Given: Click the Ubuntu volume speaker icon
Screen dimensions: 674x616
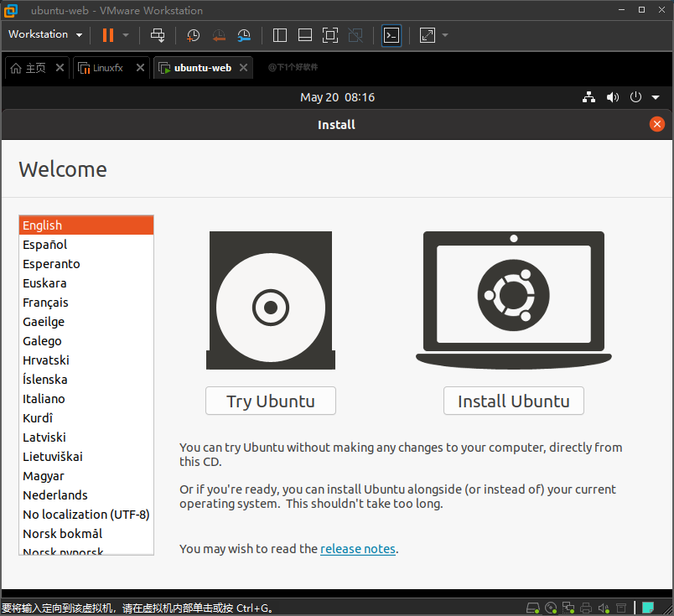Looking at the screenshot, I should coord(613,97).
